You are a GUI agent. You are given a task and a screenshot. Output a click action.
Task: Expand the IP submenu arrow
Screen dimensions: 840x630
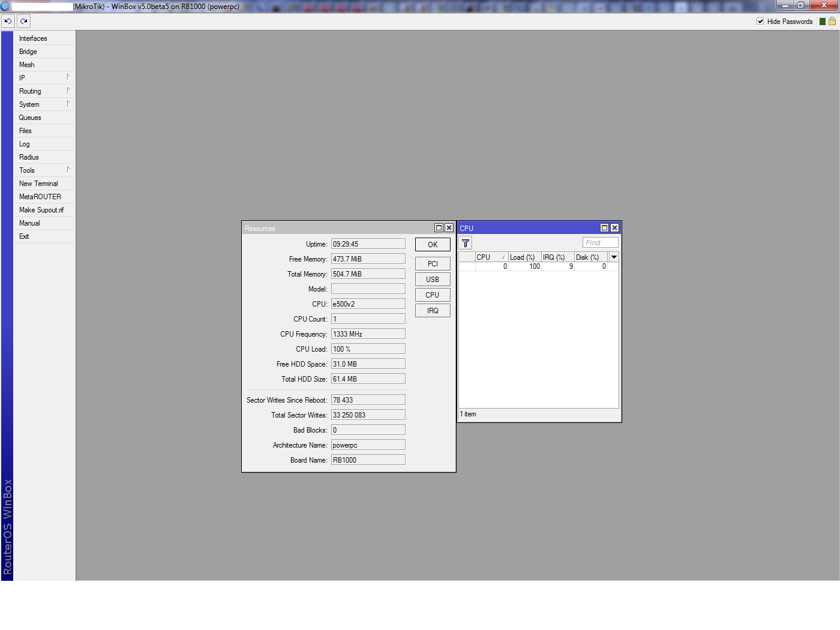pos(68,77)
